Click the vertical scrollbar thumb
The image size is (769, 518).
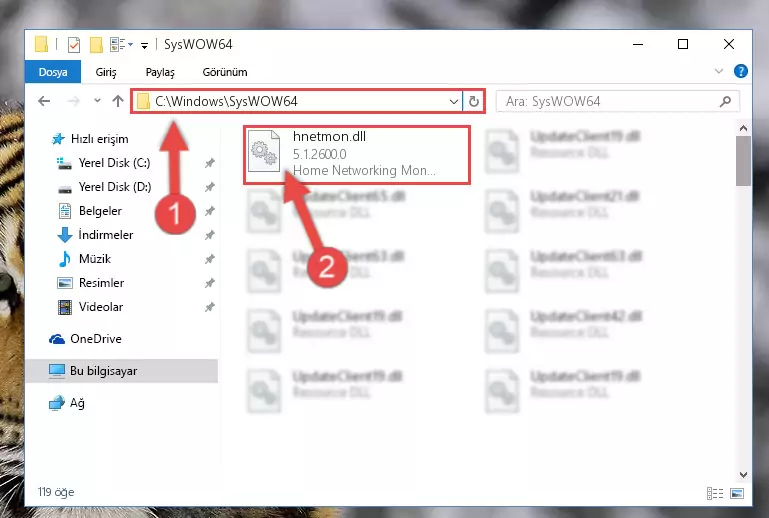(743, 161)
